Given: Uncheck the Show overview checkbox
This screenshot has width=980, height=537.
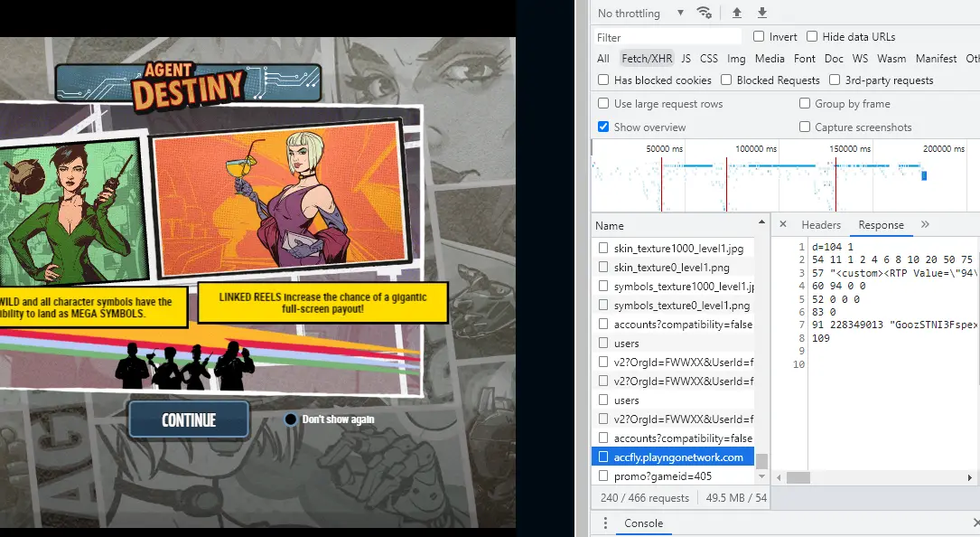Looking at the screenshot, I should coord(603,127).
